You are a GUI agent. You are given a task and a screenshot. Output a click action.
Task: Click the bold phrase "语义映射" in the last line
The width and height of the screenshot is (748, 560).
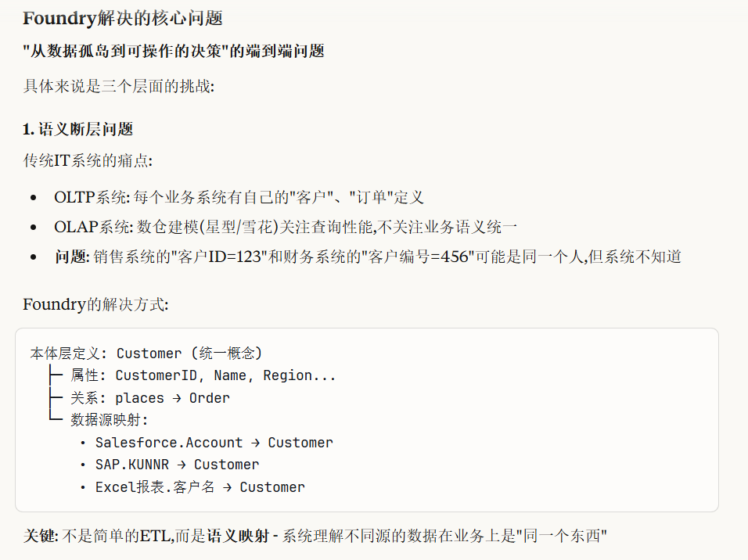238,537
